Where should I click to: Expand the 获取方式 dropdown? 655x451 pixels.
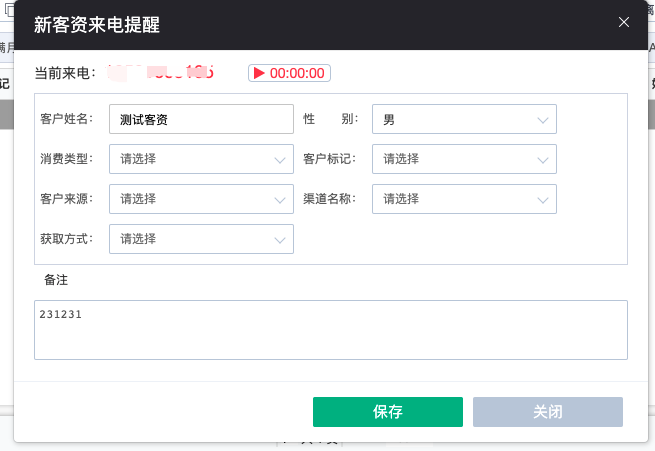[x=201, y=239]
